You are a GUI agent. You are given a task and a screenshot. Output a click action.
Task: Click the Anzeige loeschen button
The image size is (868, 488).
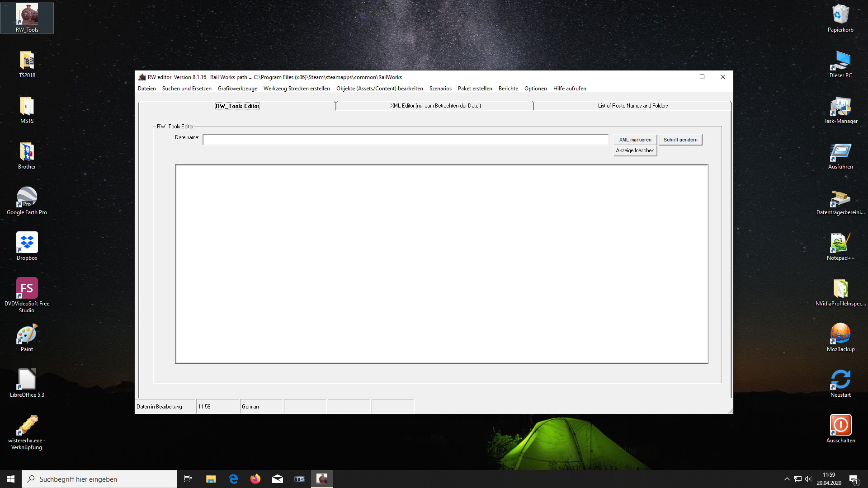(x=635, y=151)
